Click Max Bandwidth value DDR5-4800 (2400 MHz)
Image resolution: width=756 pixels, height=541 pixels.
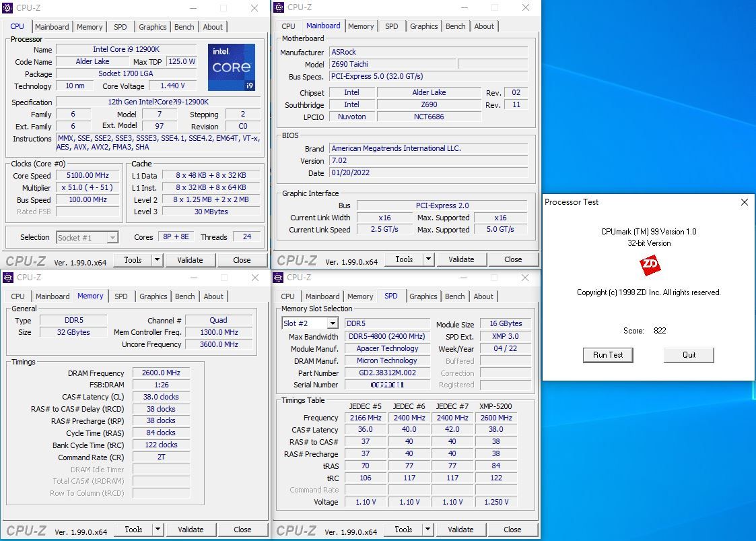click(387, 336)
